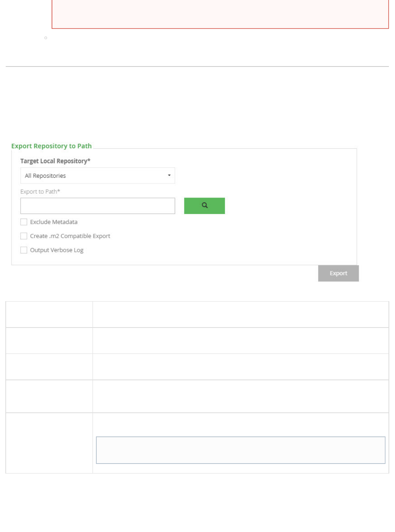Click the red-bordered box at the top
This screenshot has height=532, width=395.
220,15
